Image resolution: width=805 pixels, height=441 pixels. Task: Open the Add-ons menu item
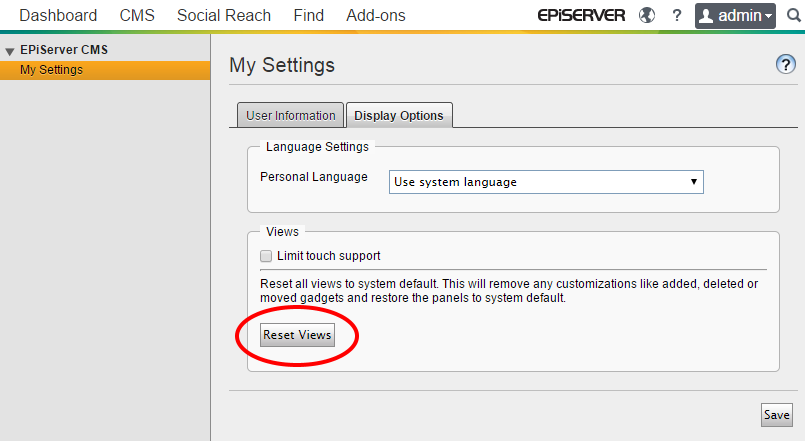tap(376, 15)
